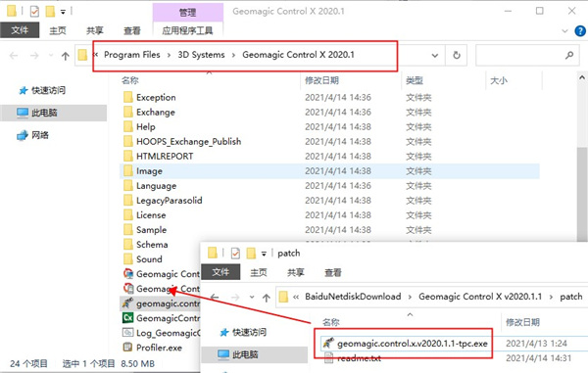Viewport: 588px width, 373px height.
Task: Click the refresh button in main address bar
Action: point(457,56)
